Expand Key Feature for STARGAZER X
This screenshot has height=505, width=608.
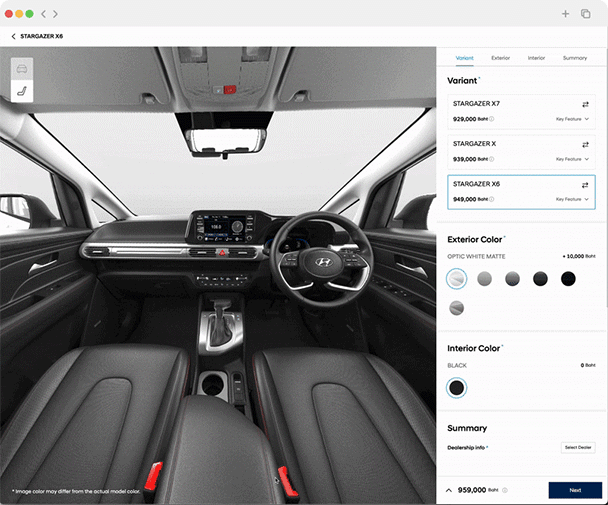pos(572,159)
